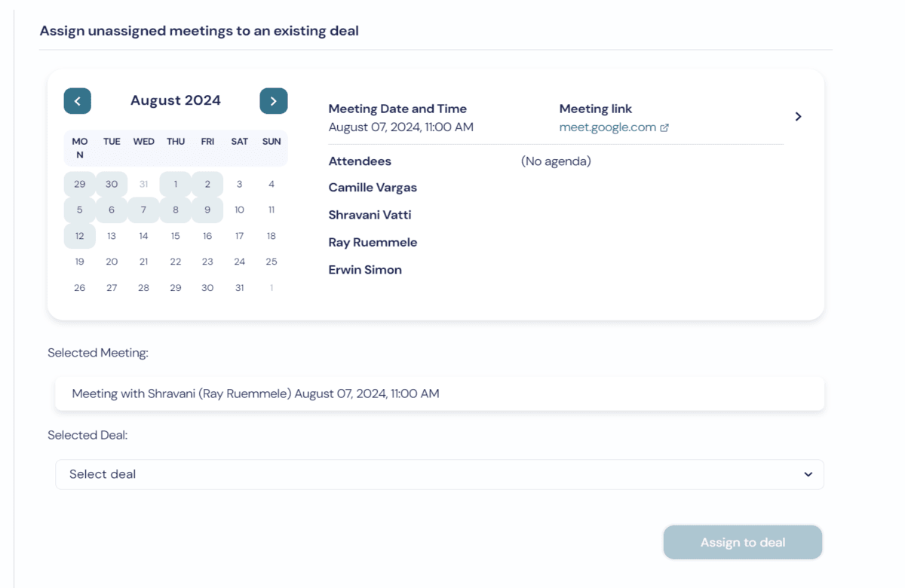
Task: Select July 30 in the calendar
Action: [x=112, y=184]
